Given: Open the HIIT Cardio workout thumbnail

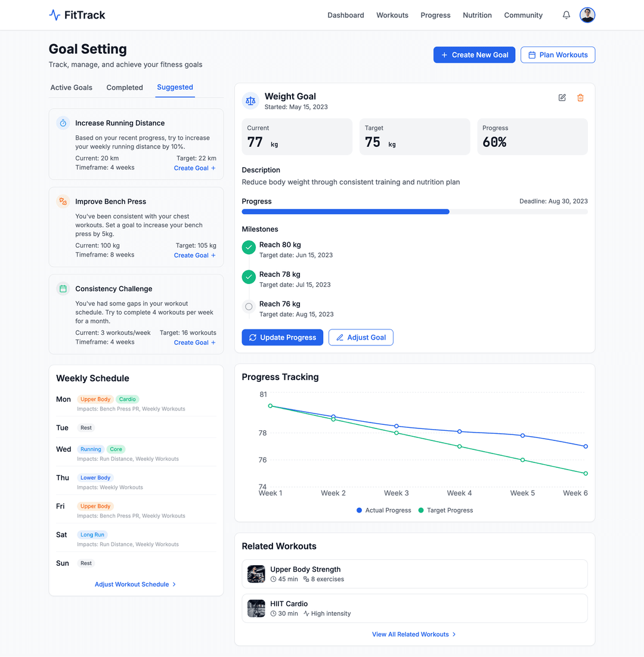Looking at the screenshot, I should 256,608.
